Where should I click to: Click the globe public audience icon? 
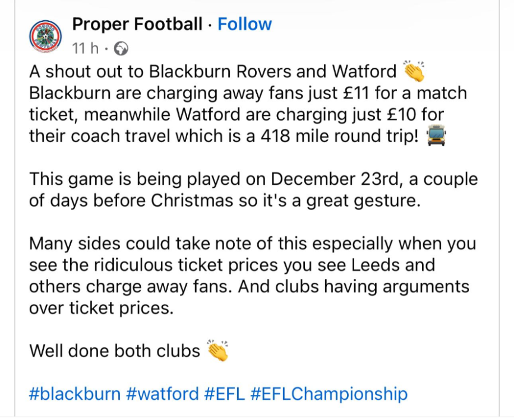pyautogui.click(x=121, y=49)
